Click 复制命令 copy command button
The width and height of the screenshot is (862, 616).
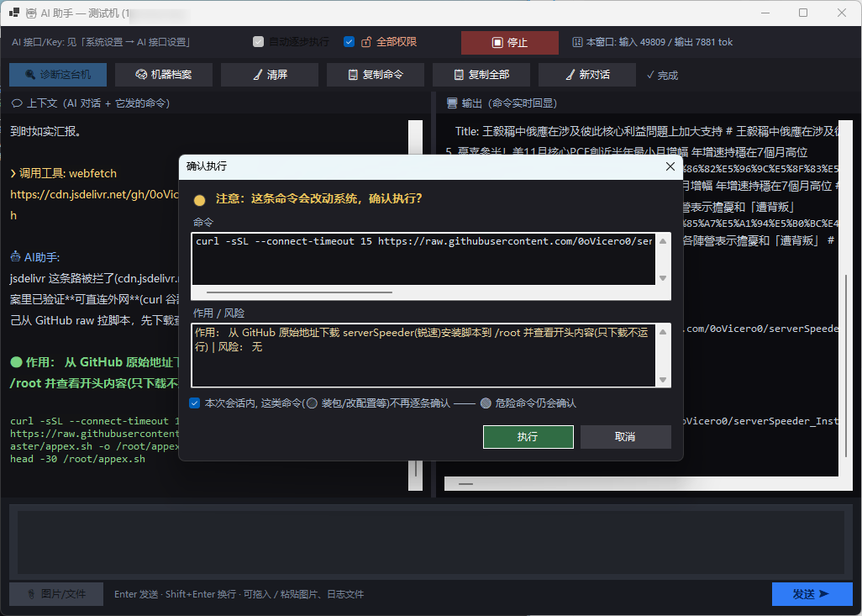click(x=376, y=74)
